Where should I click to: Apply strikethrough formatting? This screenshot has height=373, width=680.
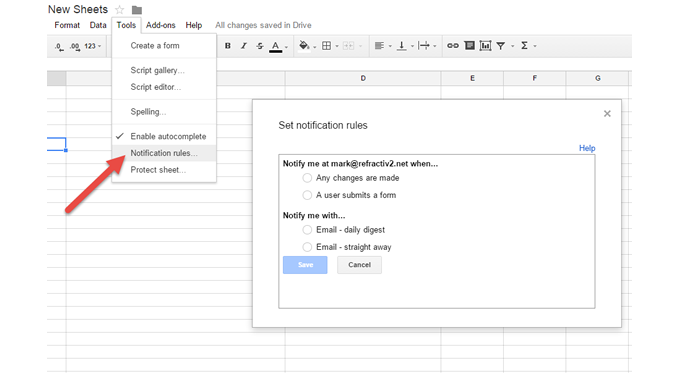tap(260, 46)
